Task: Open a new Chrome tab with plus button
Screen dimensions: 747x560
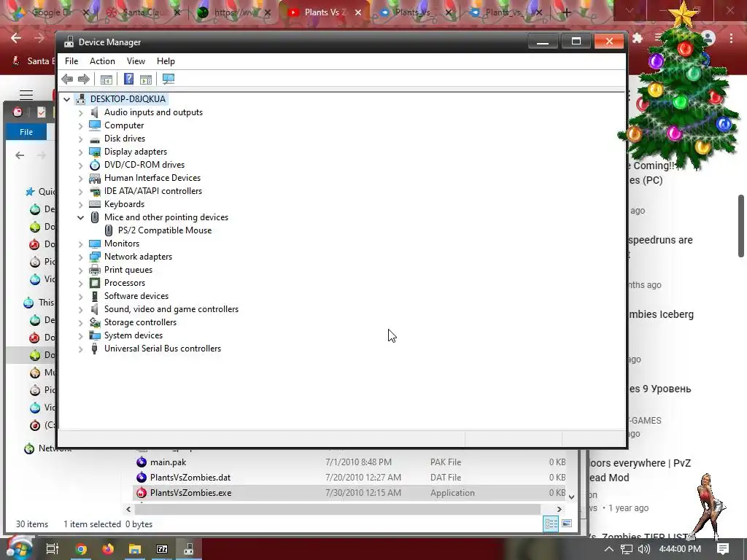Action: pos(566,12)
